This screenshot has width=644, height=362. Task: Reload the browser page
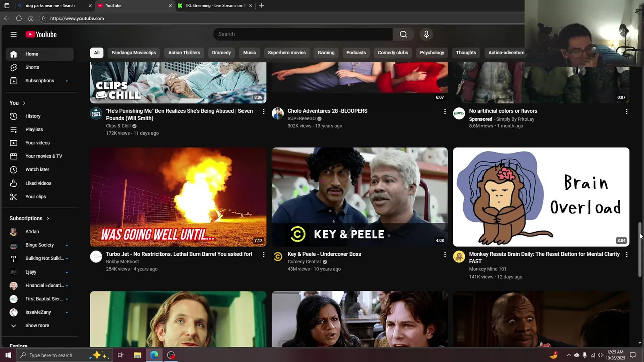click(x=19, y=18)
